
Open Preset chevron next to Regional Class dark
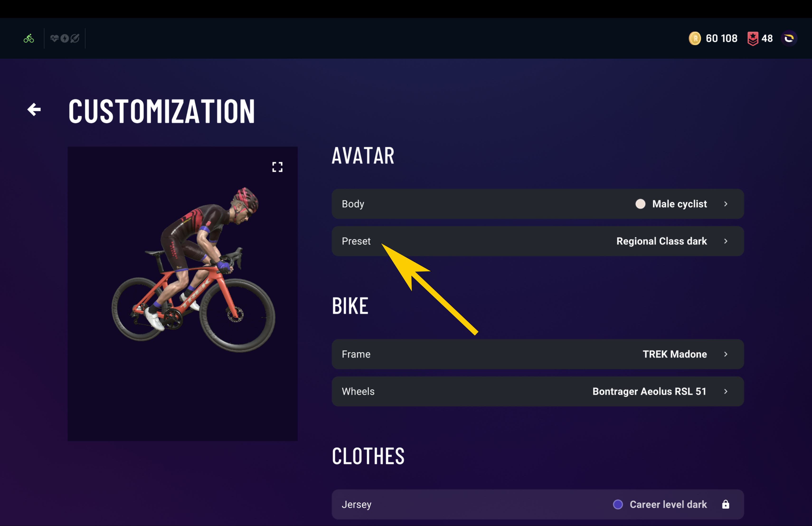[726, 241]
